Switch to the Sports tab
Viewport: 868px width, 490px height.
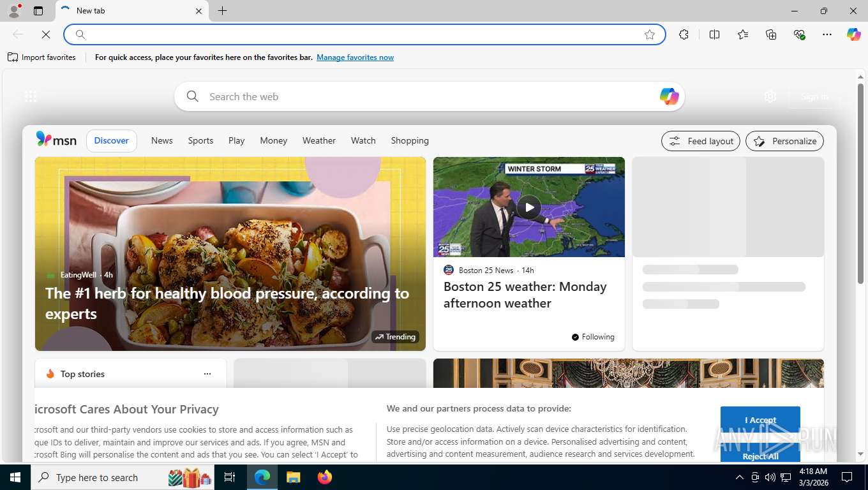click(x=200, y=140)
